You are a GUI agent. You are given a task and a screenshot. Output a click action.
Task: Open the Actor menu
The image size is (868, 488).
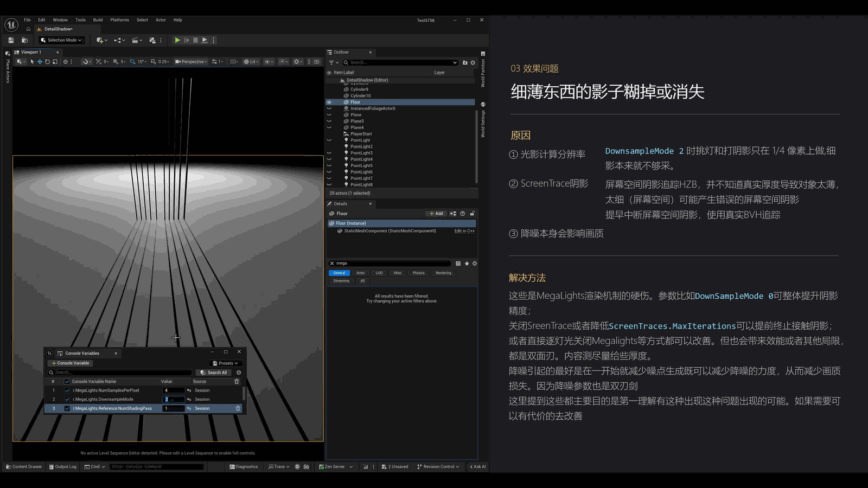[161, 20]
